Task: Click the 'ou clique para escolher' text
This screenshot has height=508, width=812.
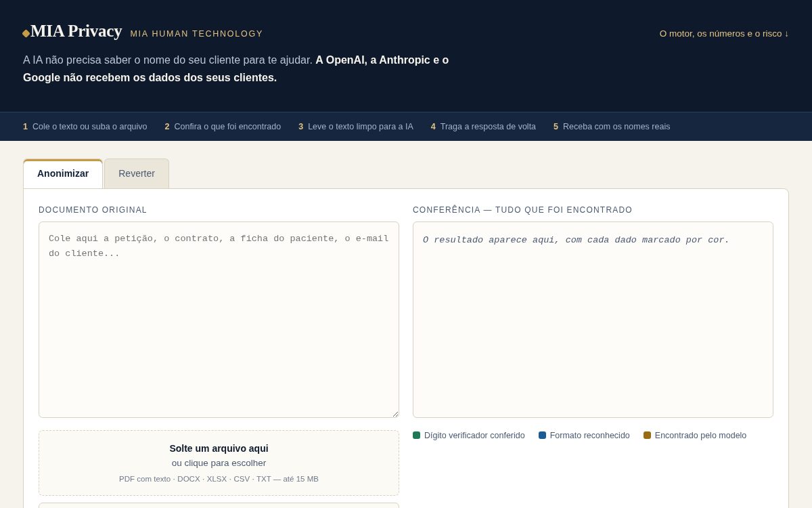Action: pos(219,463)
